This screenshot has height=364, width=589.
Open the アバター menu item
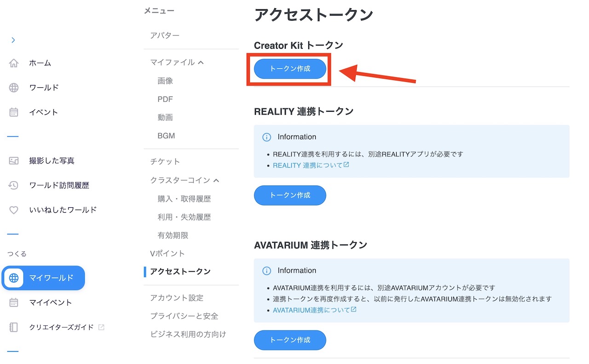tap(165, 35)
